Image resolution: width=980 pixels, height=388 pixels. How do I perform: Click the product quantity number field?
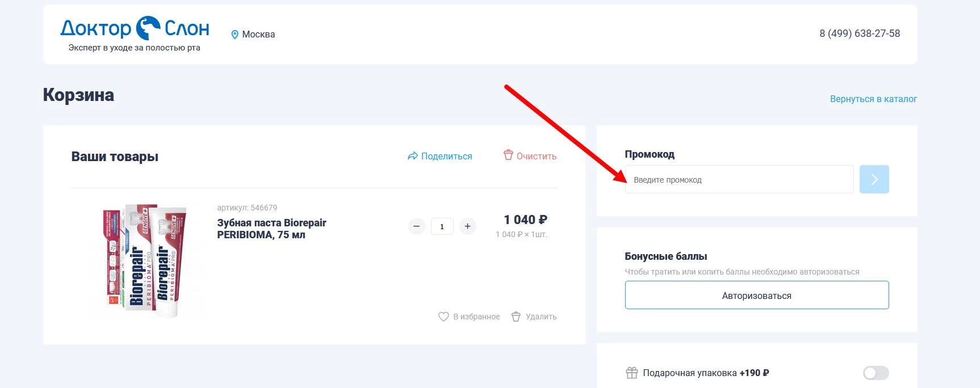tap(442, 226)
